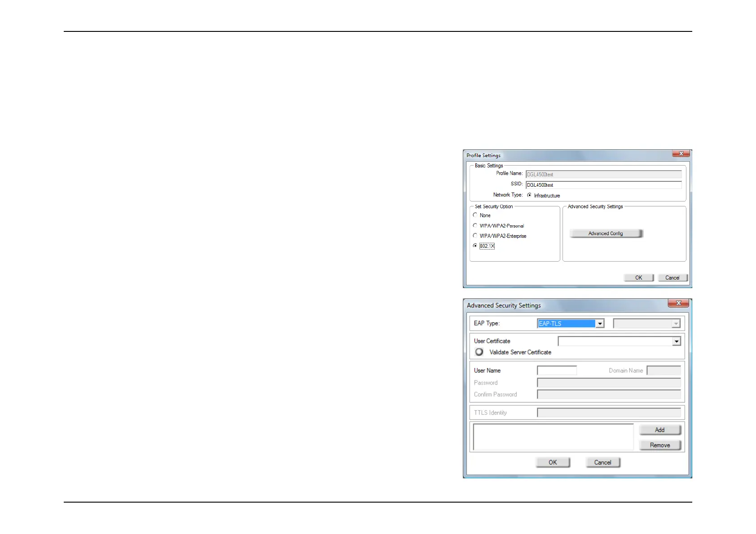Click Add in Advanced Security Settings
The image size is (756, 534).
point(660,430)
